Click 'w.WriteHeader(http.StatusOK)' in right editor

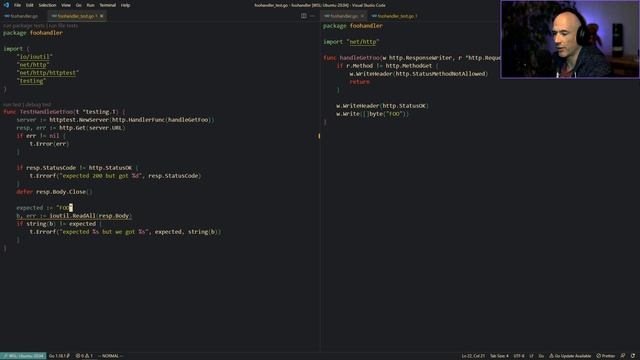382,106
